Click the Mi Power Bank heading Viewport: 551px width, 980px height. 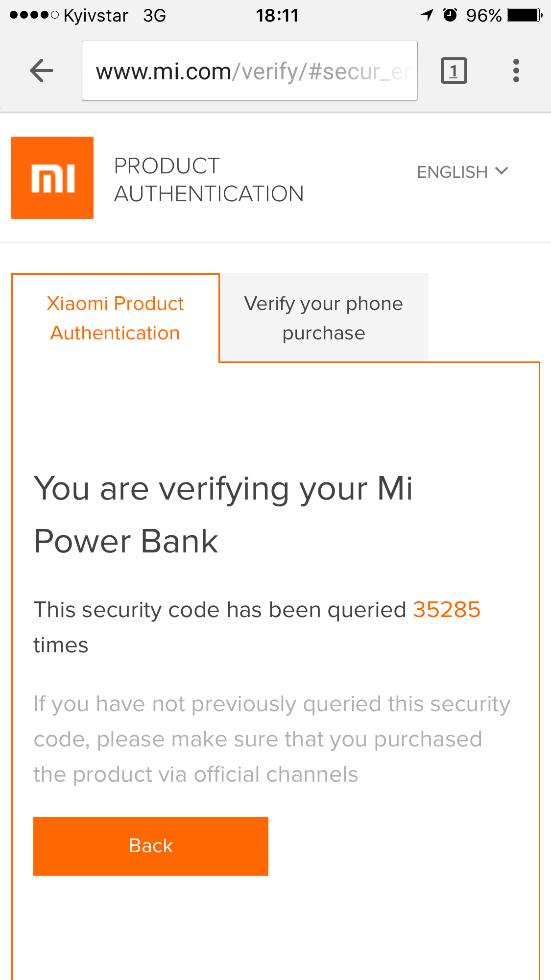[x=223, y=515]
